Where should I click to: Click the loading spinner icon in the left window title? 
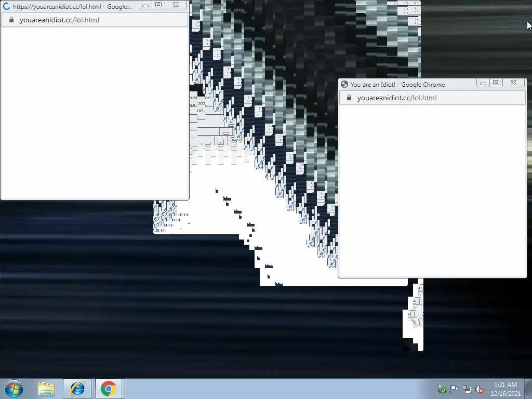[x=6, y=6]
